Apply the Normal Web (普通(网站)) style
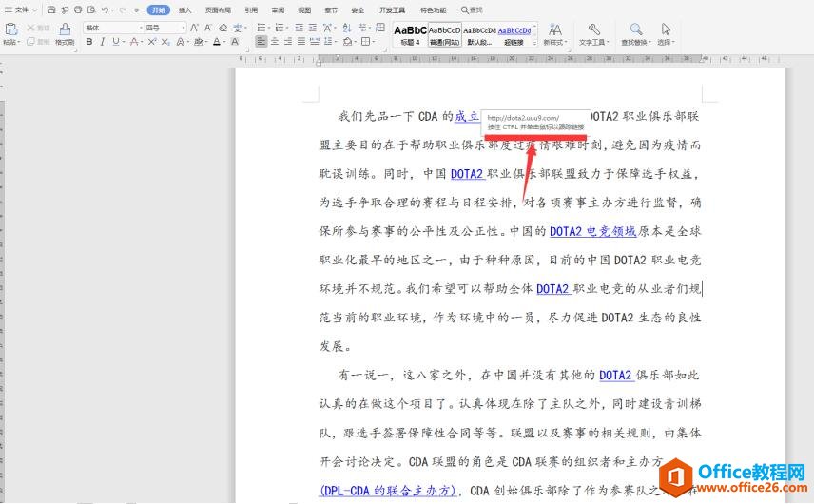814x504 pixels. [x=444, y=35]
